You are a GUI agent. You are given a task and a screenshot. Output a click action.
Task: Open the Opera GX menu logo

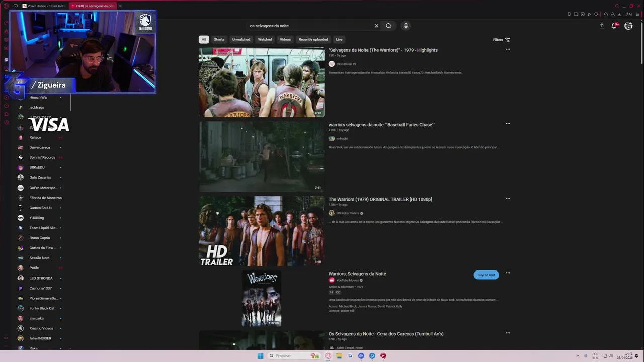pyautogui.click(x=6, y=6)
